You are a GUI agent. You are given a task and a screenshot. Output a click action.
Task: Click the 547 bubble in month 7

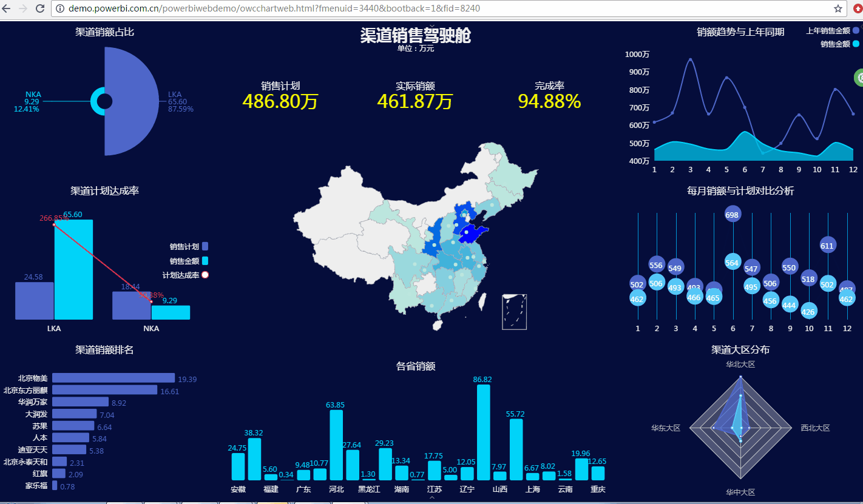[751, 268]
